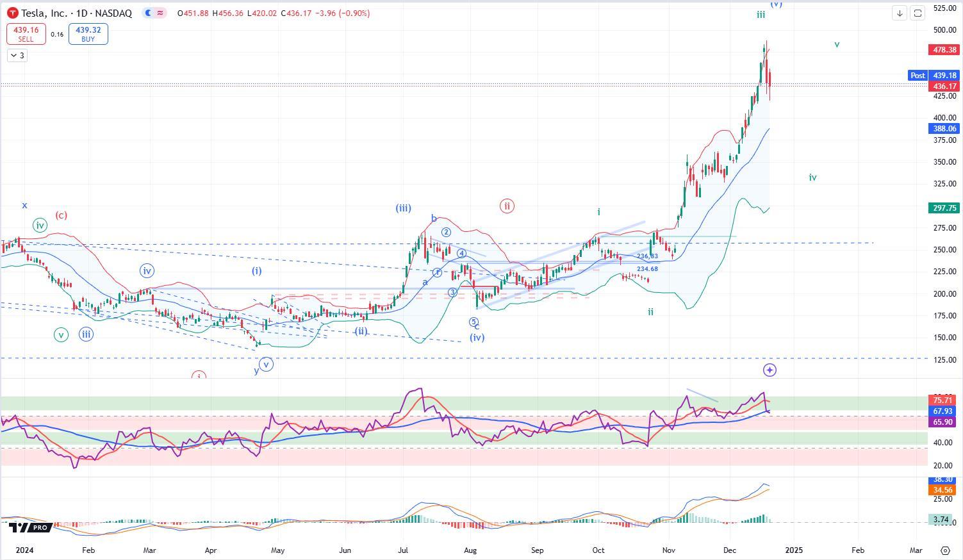
Task: Click the green 297.75 price scale label
Action: click(944, 208)
